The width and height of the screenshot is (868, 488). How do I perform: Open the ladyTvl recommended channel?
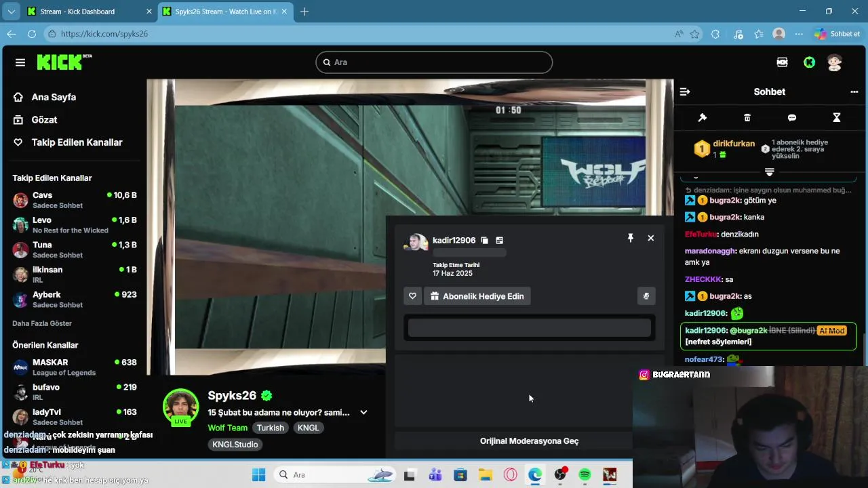coord(75,417)
